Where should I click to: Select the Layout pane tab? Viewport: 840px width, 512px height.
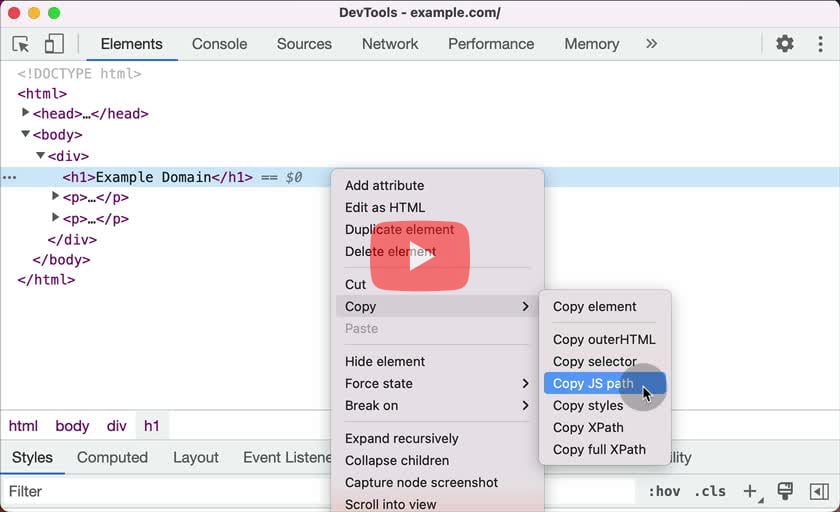196,457
